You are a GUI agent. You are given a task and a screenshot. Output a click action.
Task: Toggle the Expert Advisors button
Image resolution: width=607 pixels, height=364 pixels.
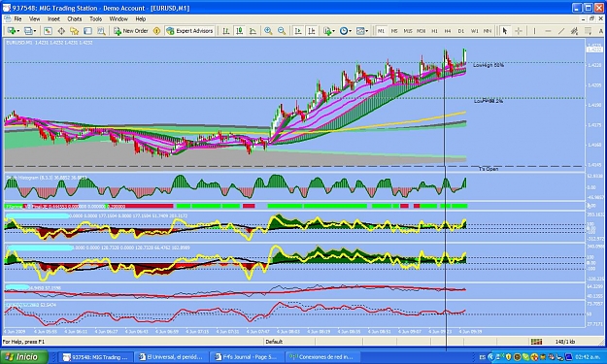point(189,31)
